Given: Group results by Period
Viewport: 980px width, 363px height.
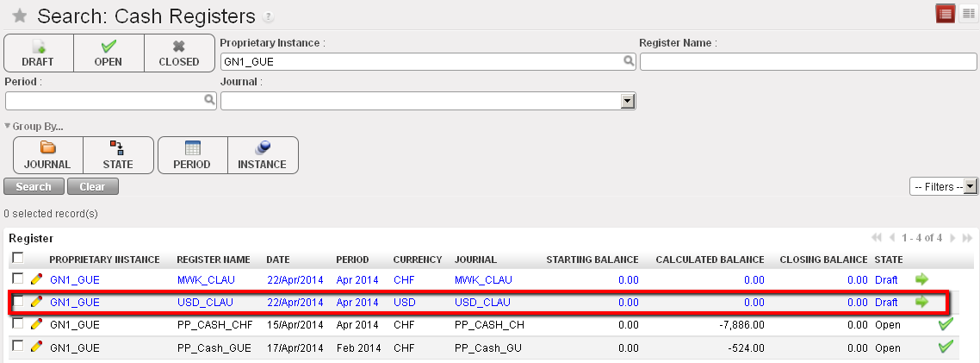Looking at the screenshot, I should pos(192,155).
